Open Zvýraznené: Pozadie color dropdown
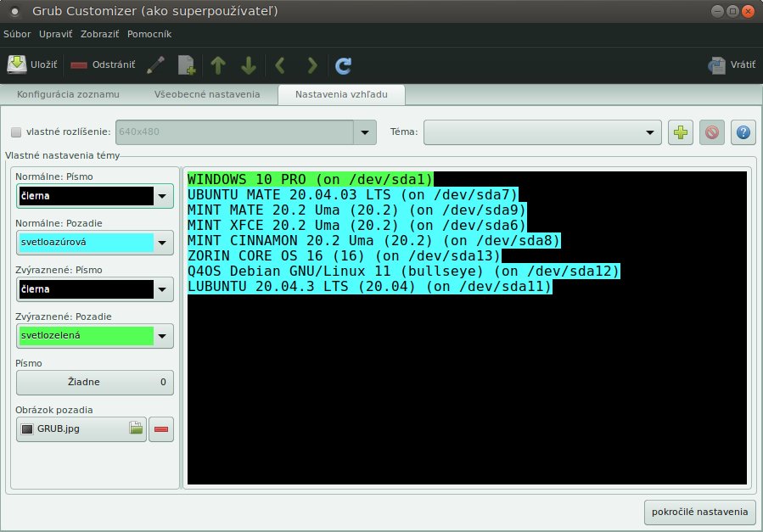 click(x=162, y=336)
